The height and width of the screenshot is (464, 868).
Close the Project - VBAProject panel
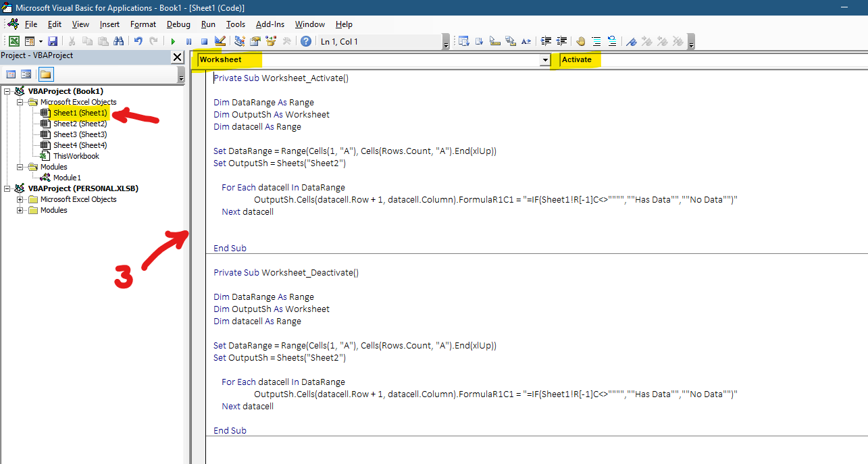click(x=177, y=57)
